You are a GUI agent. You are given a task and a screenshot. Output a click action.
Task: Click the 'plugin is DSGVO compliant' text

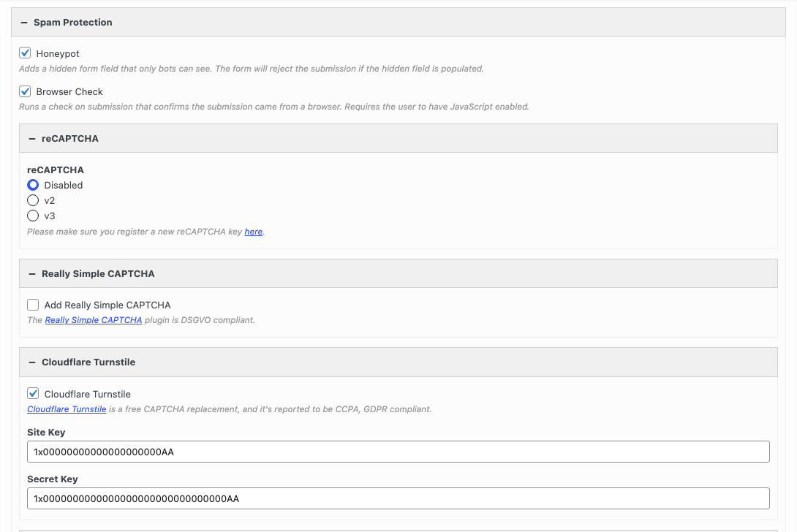[x=200, y=320]
